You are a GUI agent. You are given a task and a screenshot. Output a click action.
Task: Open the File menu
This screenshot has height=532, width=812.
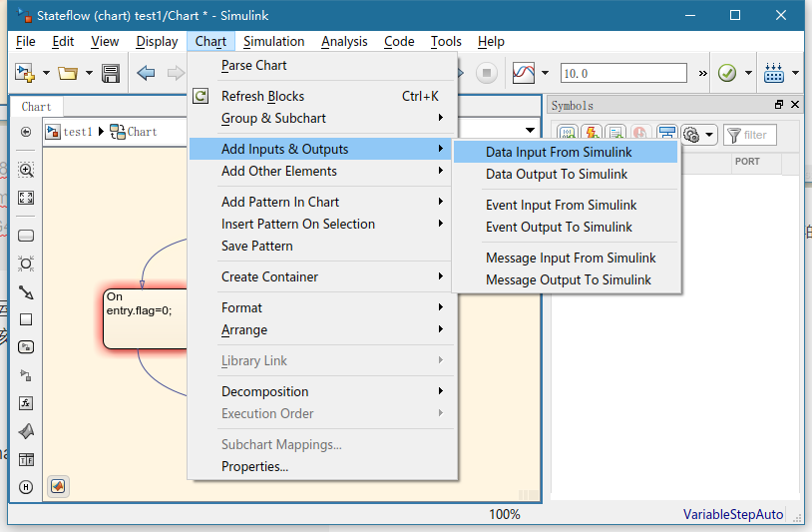tap(25, 42)
